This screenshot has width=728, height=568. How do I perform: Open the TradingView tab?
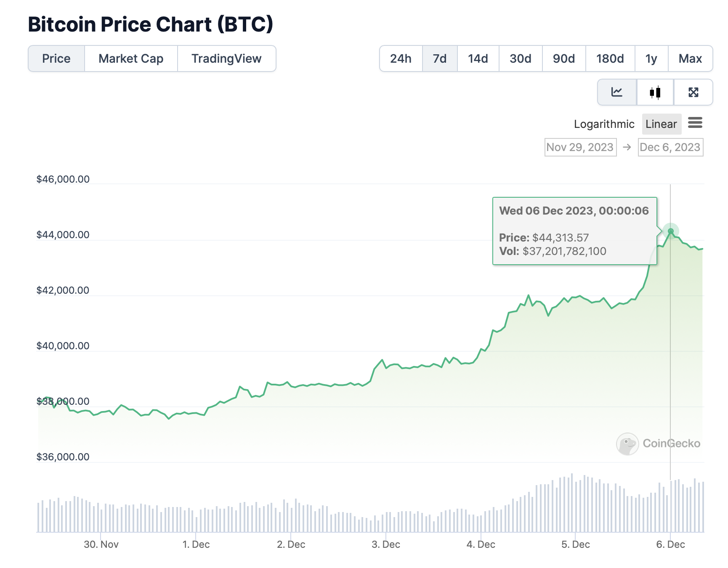coord(226,58)
